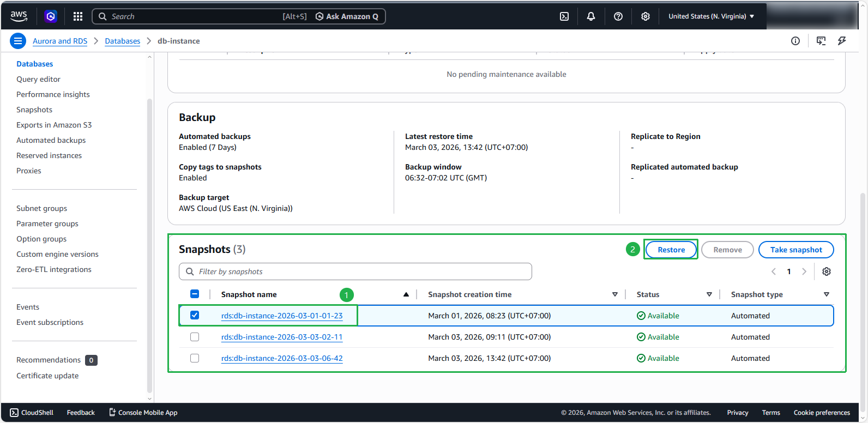Check snapshot rds:db-instance-2026-03-03-06-42
This screenshot has width=868, height=423.
(x=195, y=358)
